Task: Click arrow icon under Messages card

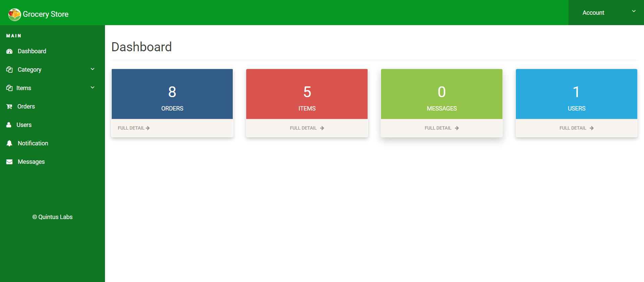Action: [x=457, y=128]
